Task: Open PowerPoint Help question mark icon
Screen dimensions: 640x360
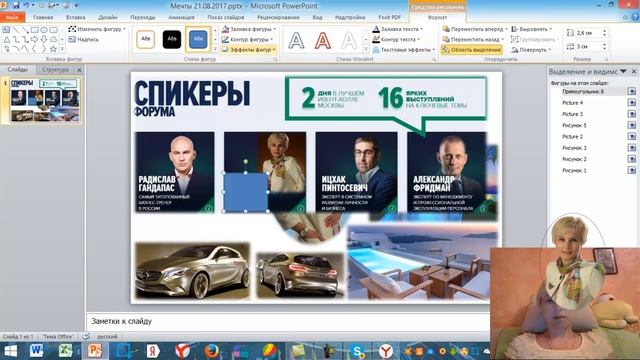Action: (635, 17)
